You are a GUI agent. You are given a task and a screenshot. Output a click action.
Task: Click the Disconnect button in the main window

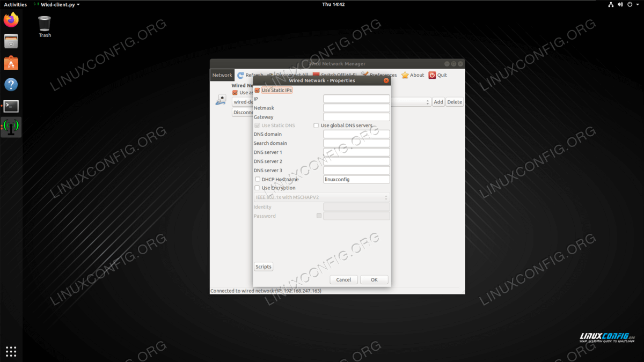[x=243, y=113]
